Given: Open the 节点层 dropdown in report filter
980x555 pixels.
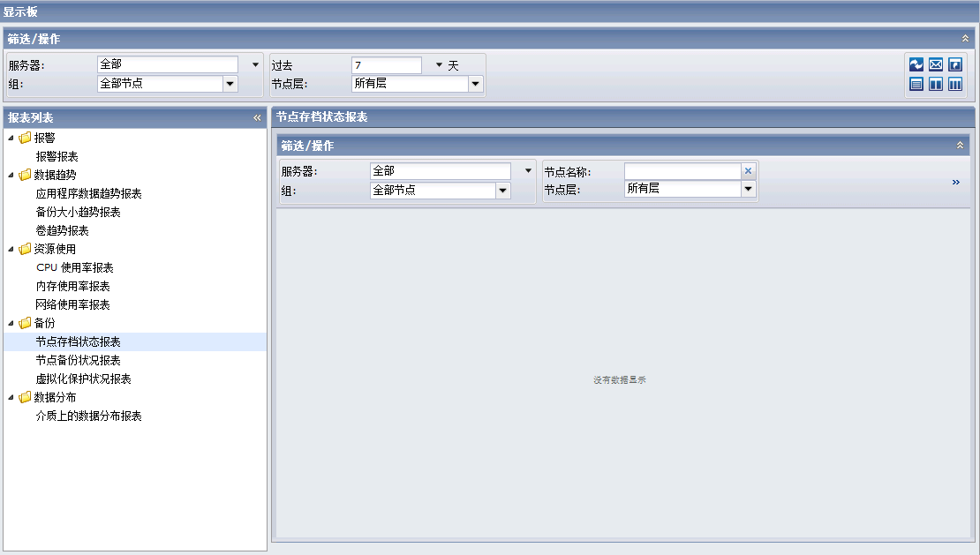Looking at the screenshot, I should (x=749, y=189).
